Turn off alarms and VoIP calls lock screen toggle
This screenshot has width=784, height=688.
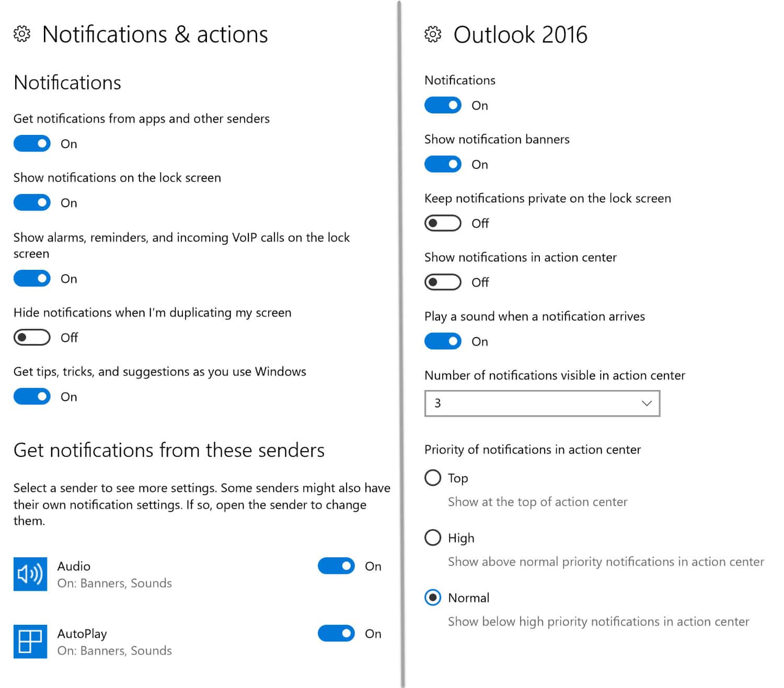[32, 278]
